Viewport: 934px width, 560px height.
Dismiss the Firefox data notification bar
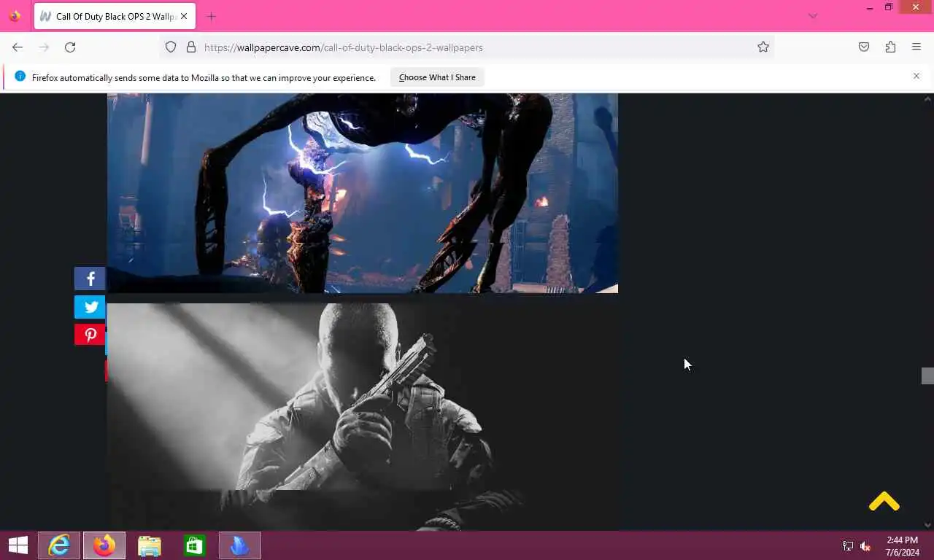[x=916, y=76]
